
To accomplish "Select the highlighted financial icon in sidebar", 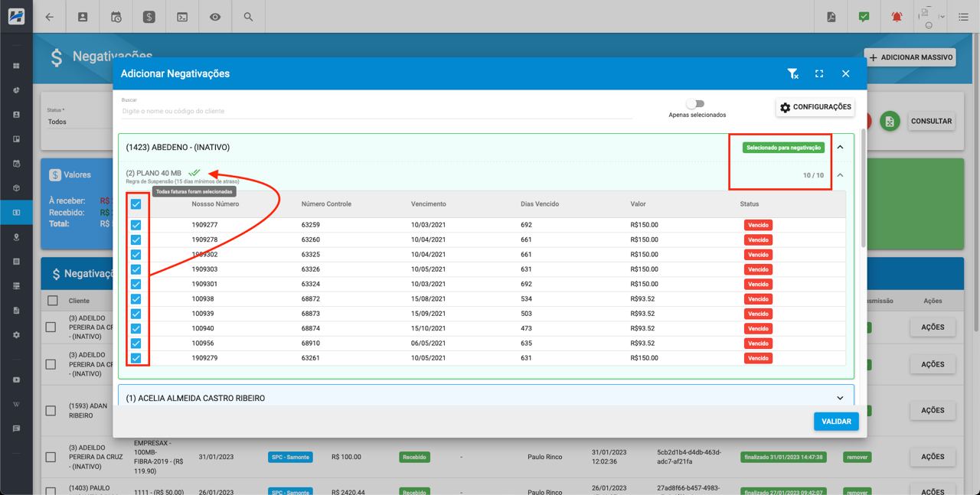I will pos(16,213).
